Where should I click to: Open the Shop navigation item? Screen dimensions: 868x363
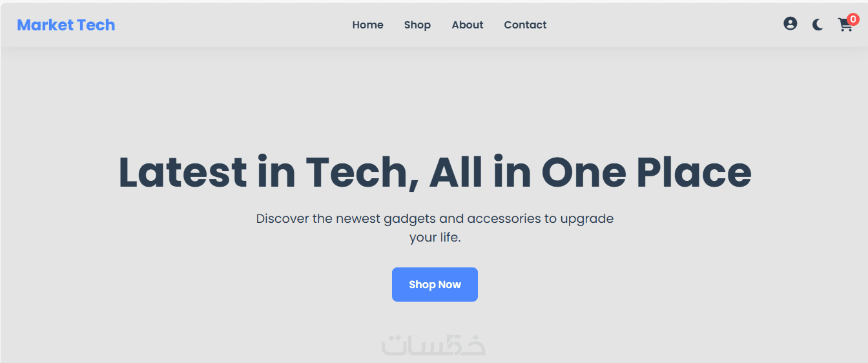click(417, 25)
